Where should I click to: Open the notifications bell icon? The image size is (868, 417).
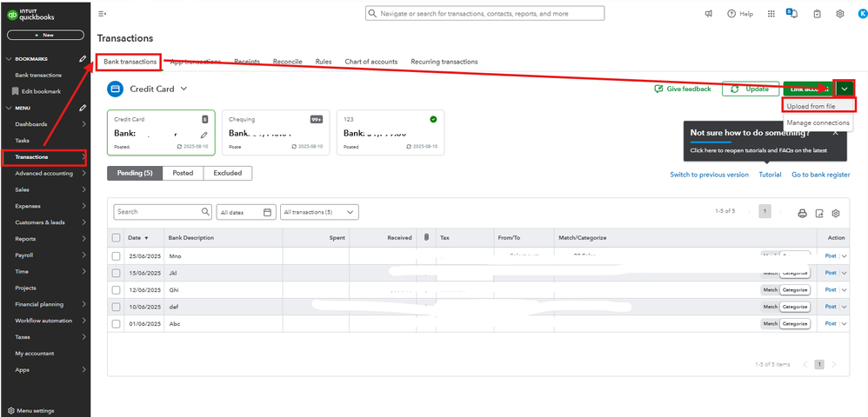click(x=792, y=13)
